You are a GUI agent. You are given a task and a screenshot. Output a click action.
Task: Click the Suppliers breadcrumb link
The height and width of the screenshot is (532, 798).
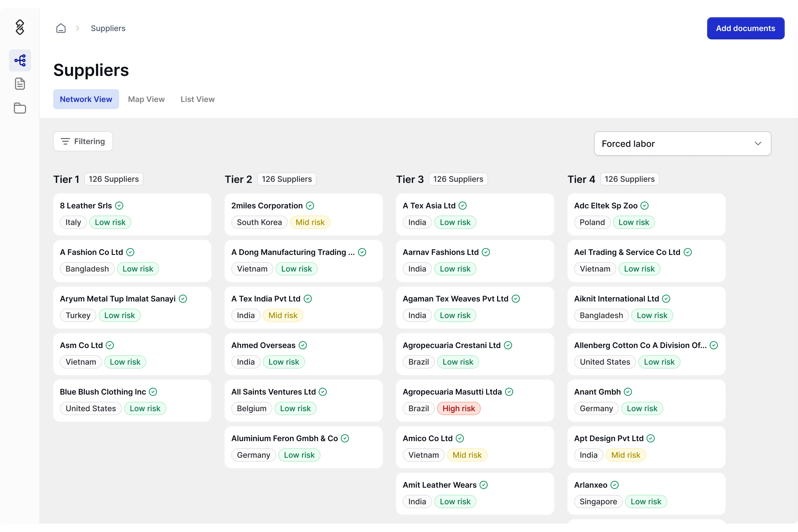(x=108, y=28)
